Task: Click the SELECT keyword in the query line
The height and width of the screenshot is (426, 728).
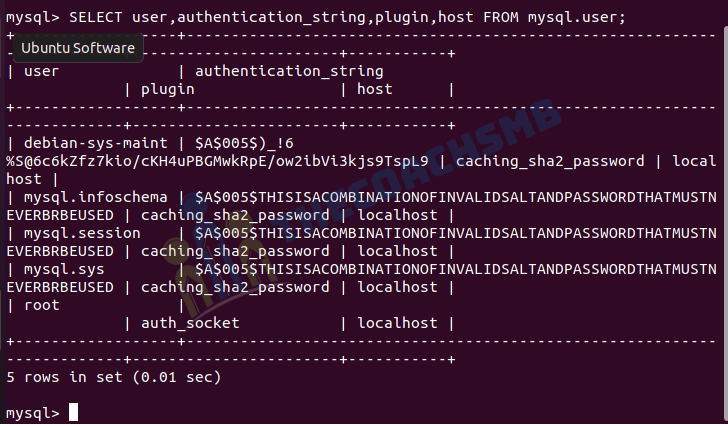Action: pos(96,17)
